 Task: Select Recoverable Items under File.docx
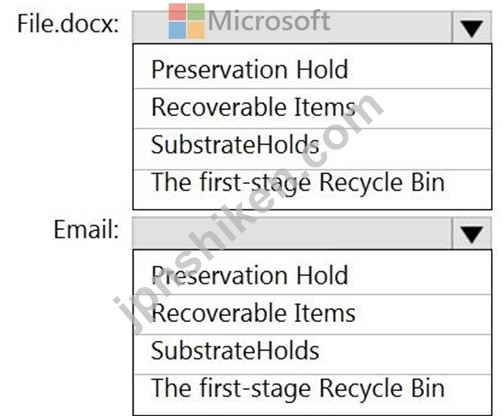[x=312, y=109]
